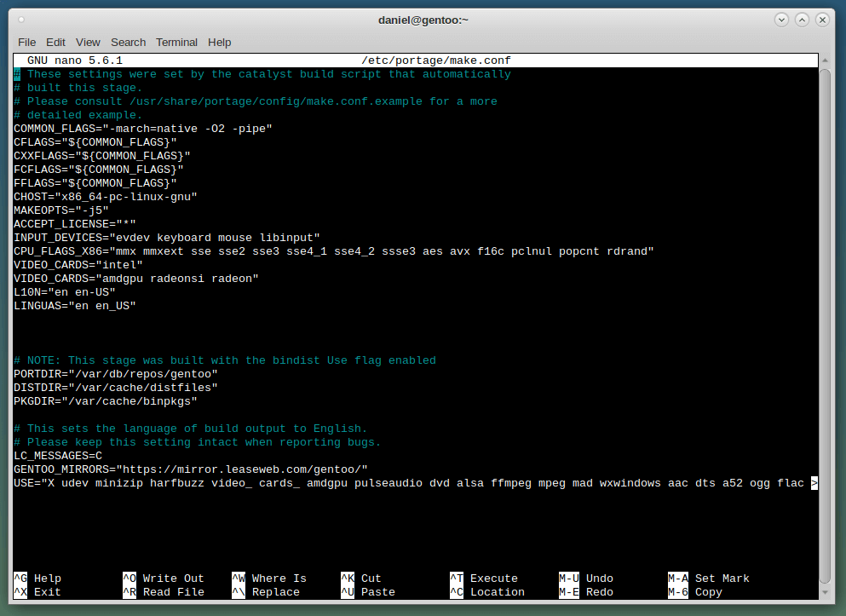This screenshot has width=846, height=616.
Task: Click the daniel@gentoo:~ title bar
Action: pos(423,20)
